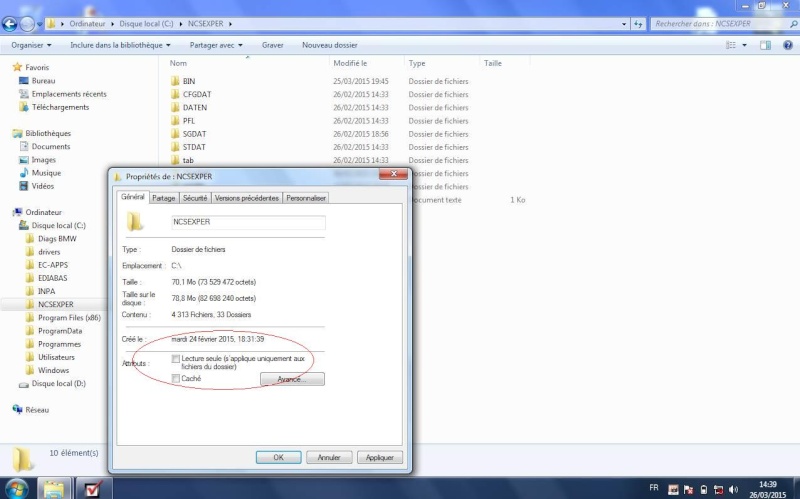Open the view options dropdown arrow
This screenshot has width=800, height=499.
(744, 45)
